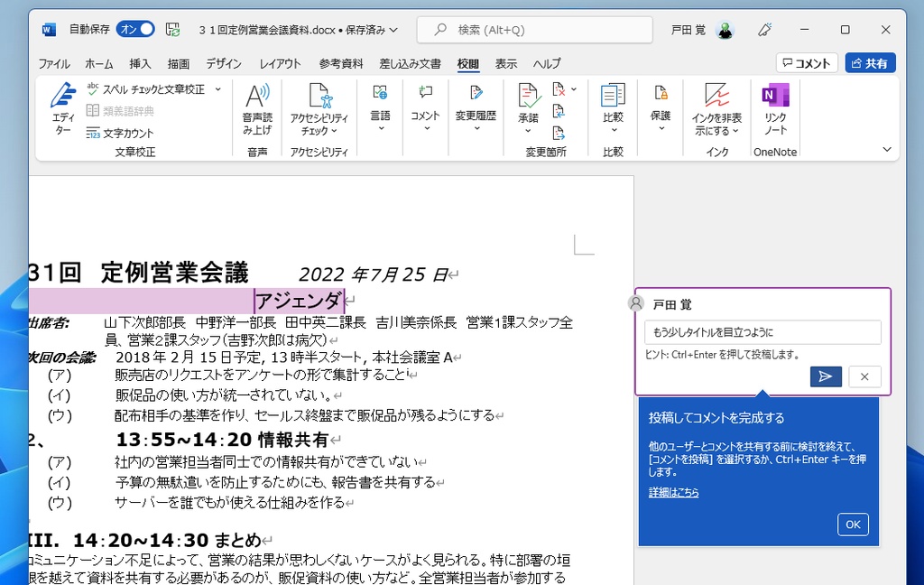Image resolution: width=924 pixels, height=585 pixels.
Task: Follow the 詳細はこちら link
Action: (x=673, y=492)
